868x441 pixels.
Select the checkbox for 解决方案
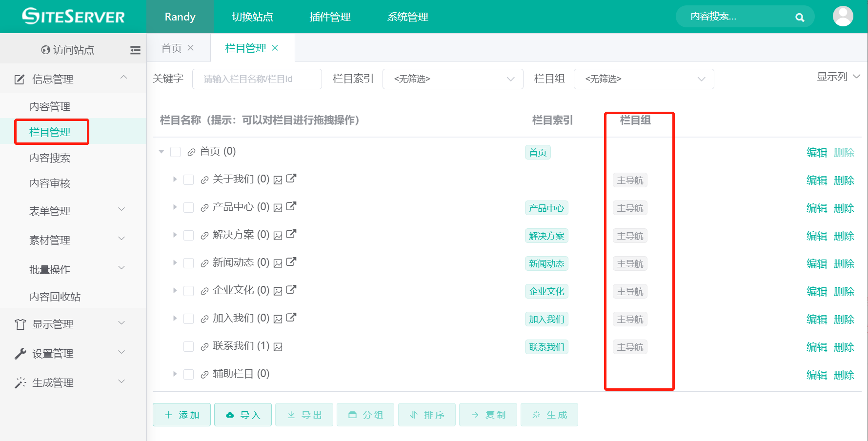click(189, 235)
